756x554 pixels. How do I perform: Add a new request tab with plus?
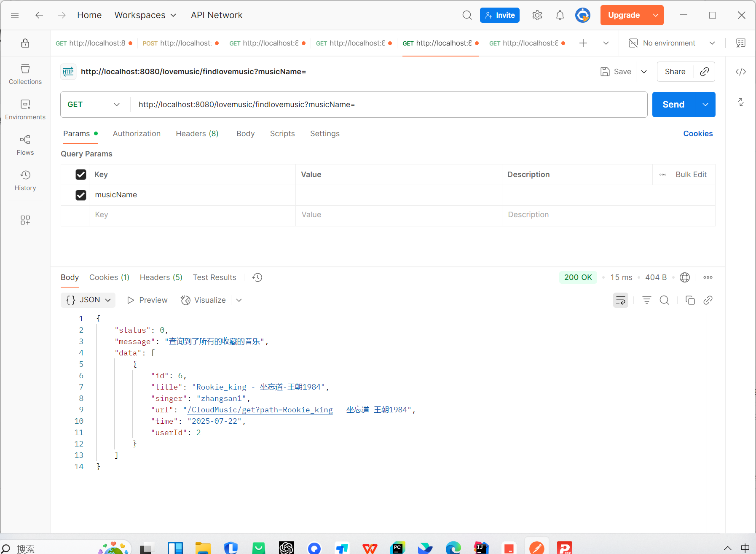pyautogui.click(x=583, y=43)
